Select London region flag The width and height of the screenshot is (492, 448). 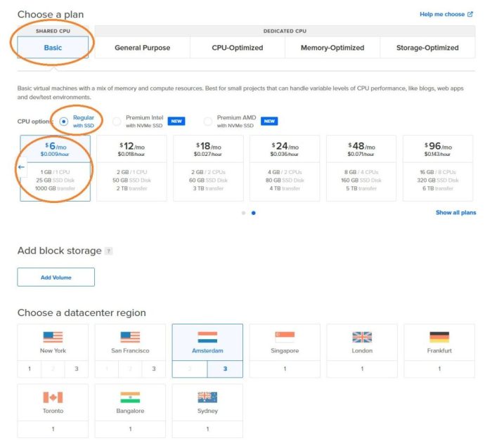[362, 337]
